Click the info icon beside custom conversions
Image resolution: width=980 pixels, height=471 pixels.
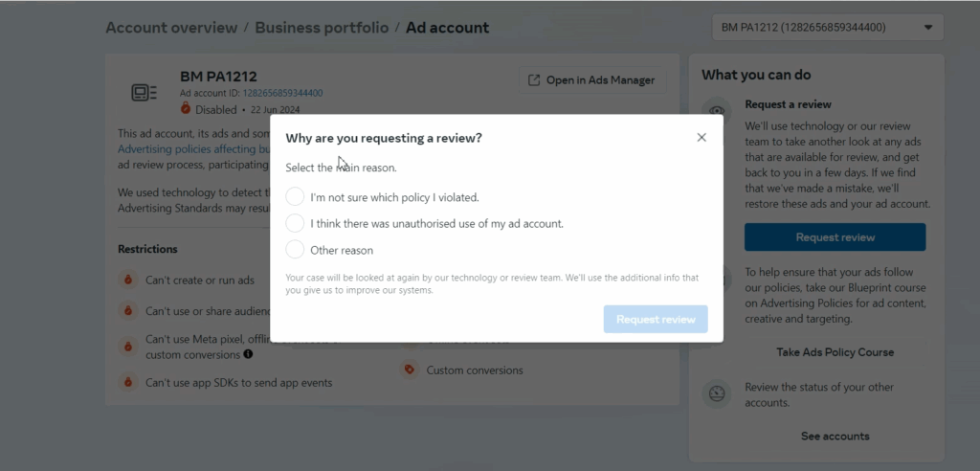click(x=248, y=354)
